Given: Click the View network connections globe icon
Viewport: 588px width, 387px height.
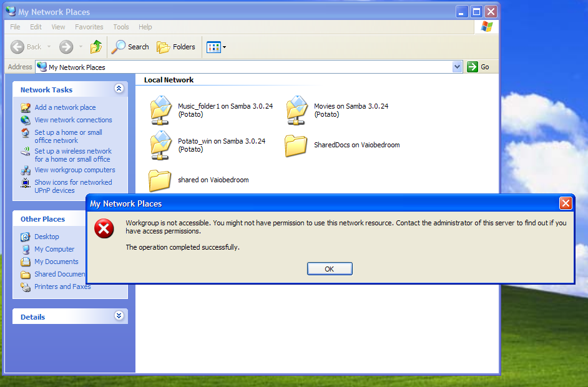Looking at the screenshot, I should (26, 120).
